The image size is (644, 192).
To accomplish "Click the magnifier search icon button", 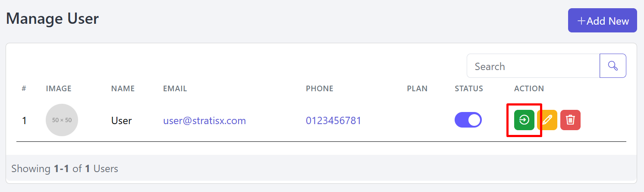I will click(x=613, y=66).
